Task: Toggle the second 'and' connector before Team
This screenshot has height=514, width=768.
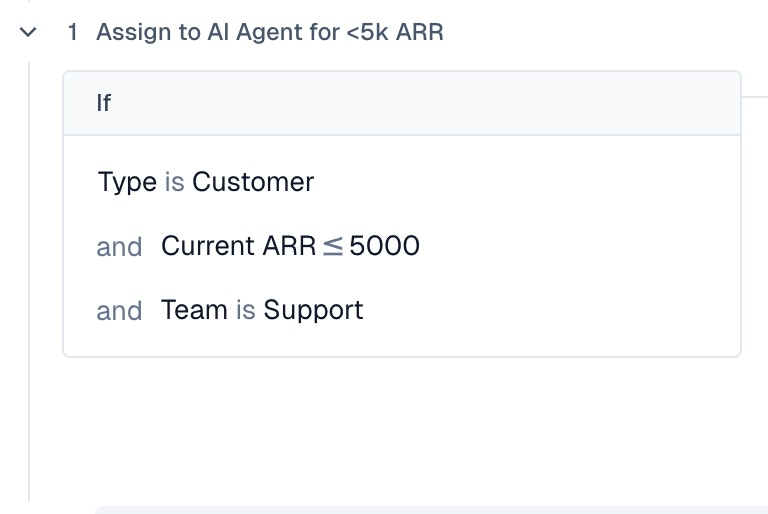Action: 119,310
